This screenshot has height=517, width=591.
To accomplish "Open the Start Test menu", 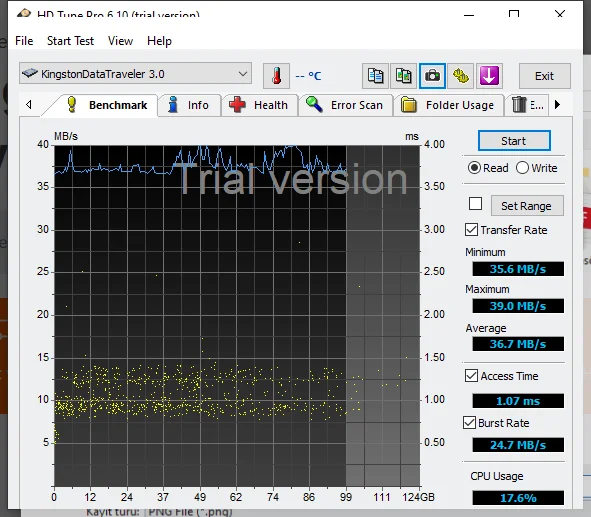I will coord(70,41).
